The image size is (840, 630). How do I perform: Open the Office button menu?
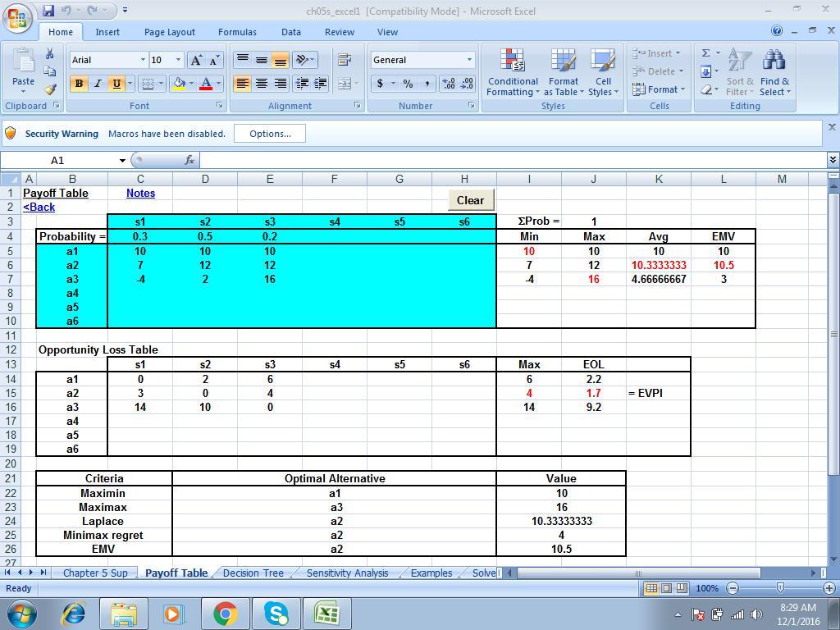point(18,19)
